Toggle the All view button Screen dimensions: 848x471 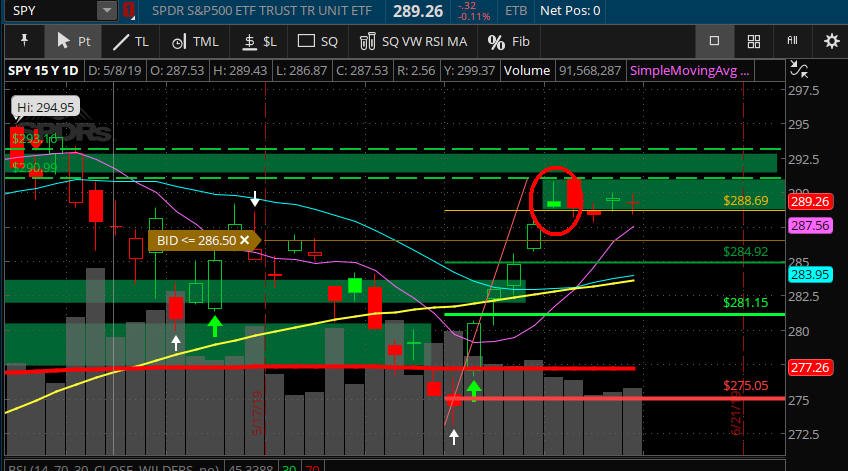point(792,41)
